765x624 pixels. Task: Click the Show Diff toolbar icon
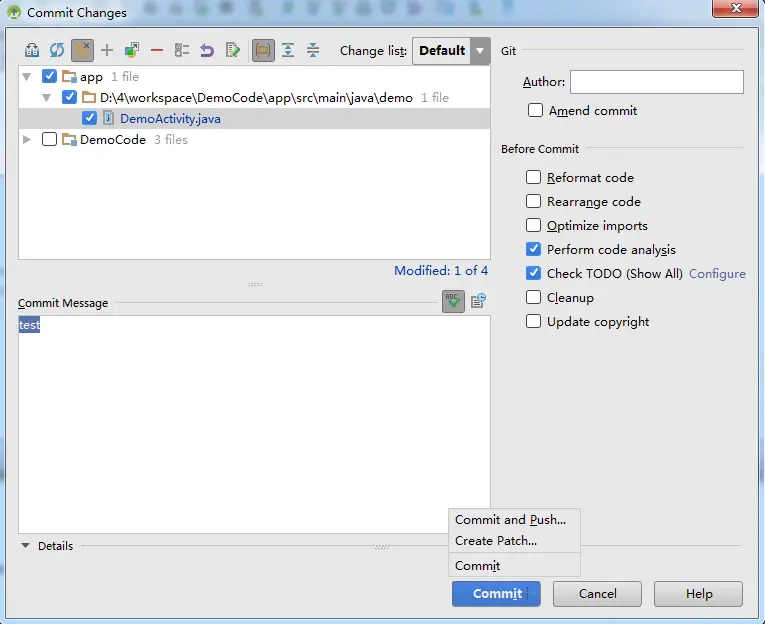[x=32, y=50]
